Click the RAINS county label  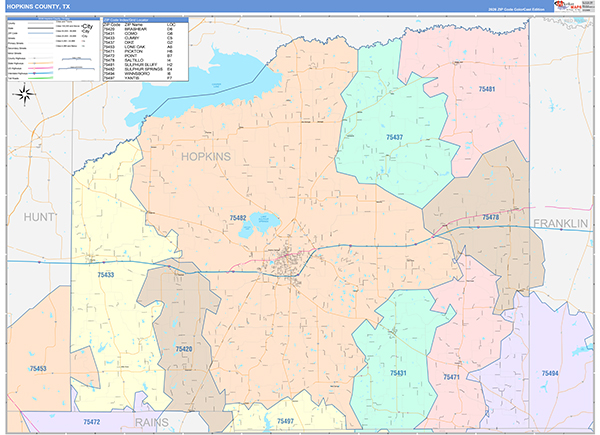(152, 423)
